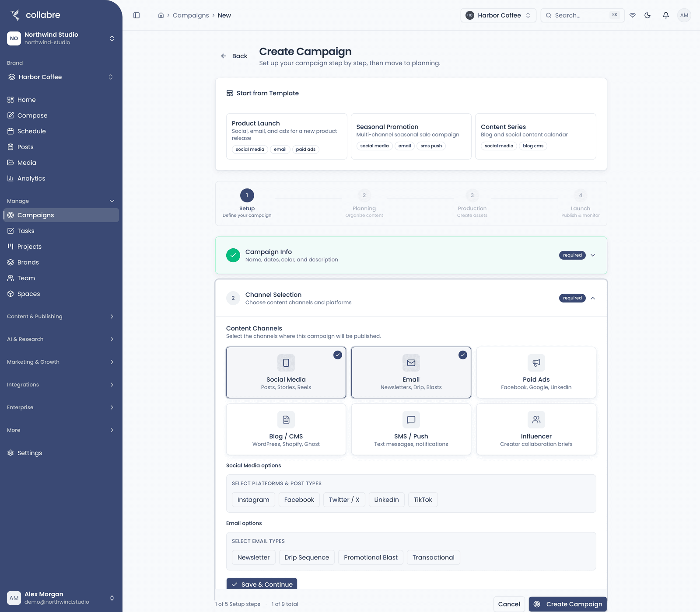700x612 pixels.
Task: Switch to dark mode moon icon
Action: coord(647,15)
